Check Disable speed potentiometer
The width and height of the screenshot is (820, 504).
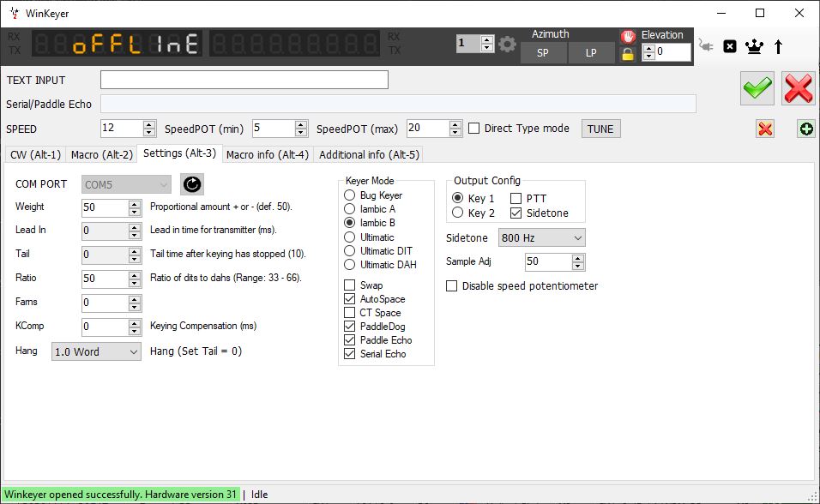[451, 286]
